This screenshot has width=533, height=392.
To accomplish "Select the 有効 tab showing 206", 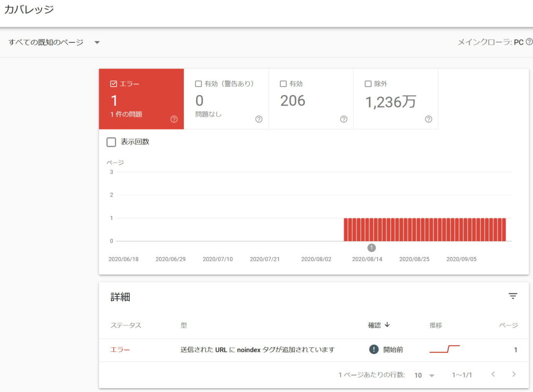I will (x=311, y=99).
